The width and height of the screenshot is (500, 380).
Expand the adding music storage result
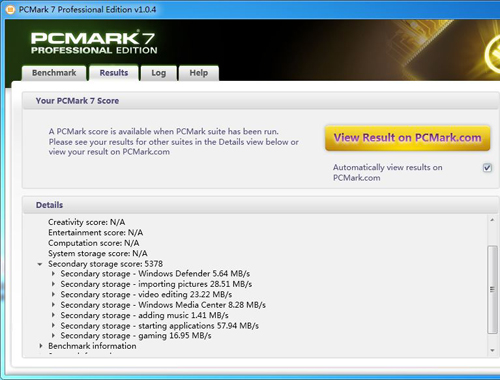coord(53,315)
